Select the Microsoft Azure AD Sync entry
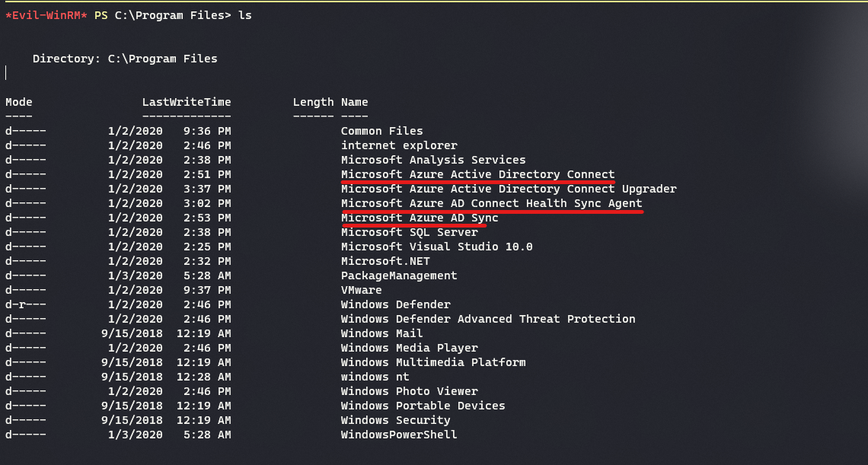 420,218
